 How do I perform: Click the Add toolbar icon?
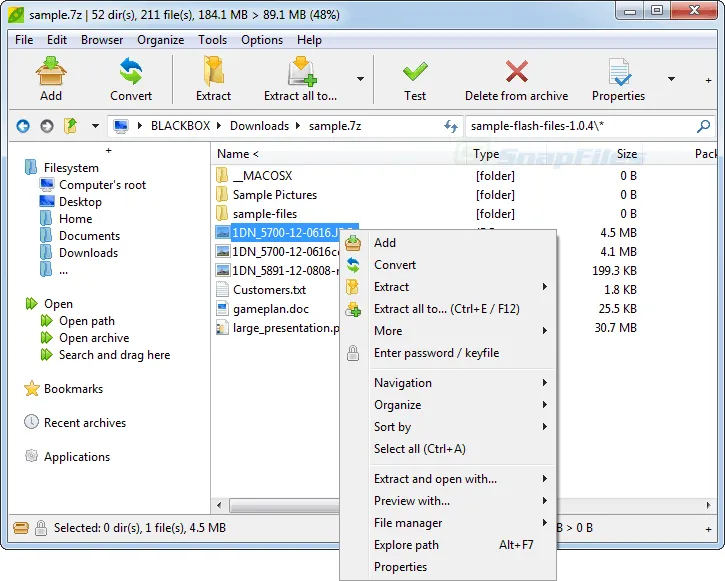tap(51, 72)
